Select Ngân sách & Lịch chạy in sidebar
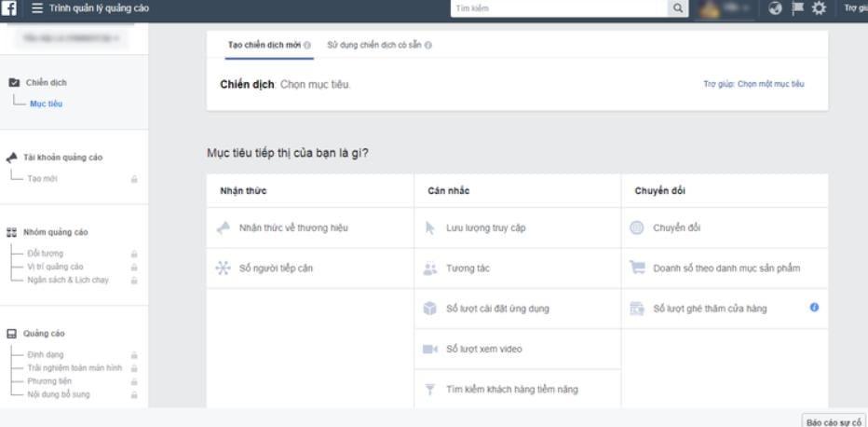Image resolution: width=868 pixels, height=427 pixels. [68, 281]
